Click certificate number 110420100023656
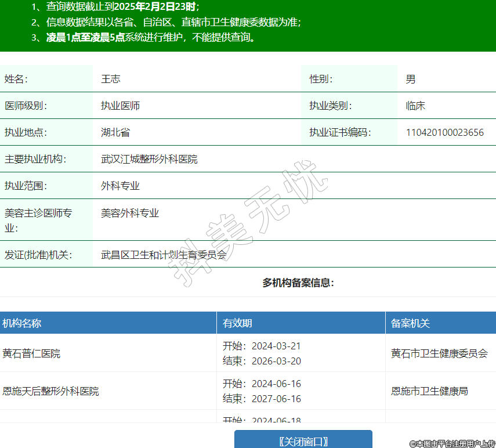Image resolution: width=496 pixels, height=448 pixels. 444,132
